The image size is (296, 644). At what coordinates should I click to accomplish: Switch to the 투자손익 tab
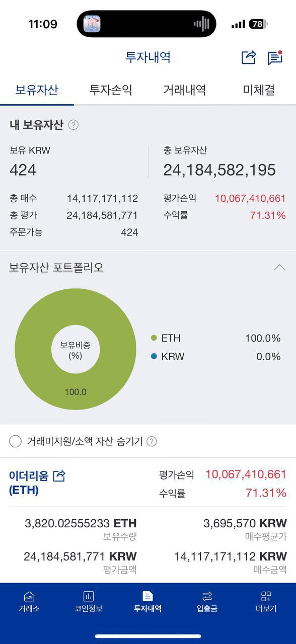(111, 90)
